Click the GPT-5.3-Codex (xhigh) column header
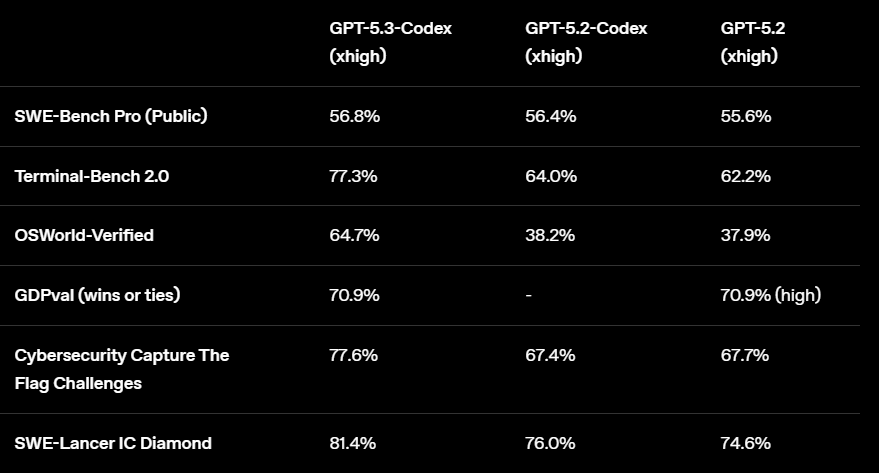The width and height of the screenshot is (879, 473). pos(390,42)
